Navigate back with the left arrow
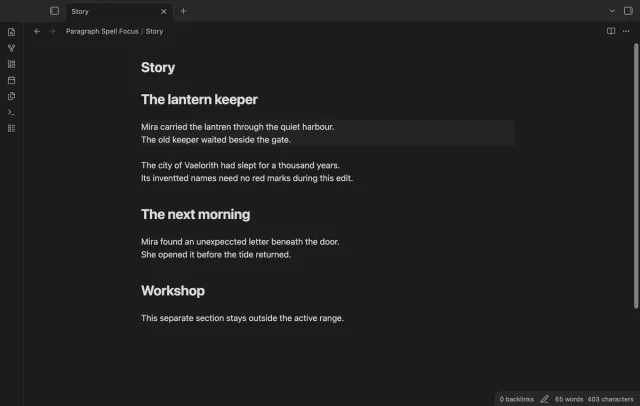The width and height of the screenshot is (640, 406). tap(37, 31)
